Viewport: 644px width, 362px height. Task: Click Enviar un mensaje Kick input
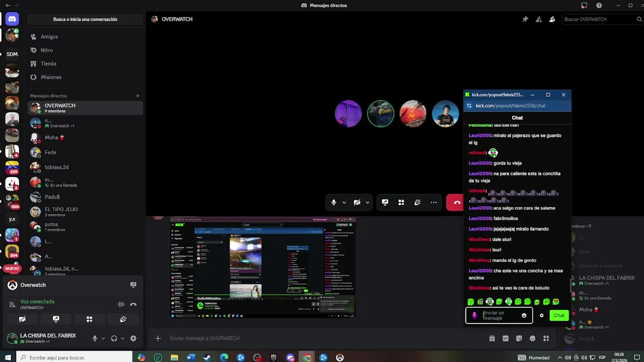[x=499, y=315]
